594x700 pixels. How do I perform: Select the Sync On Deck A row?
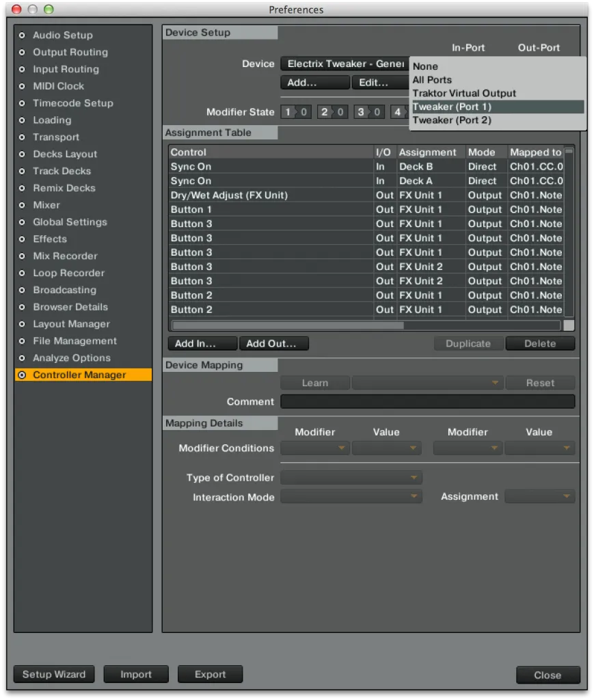[x=366, y=180]
